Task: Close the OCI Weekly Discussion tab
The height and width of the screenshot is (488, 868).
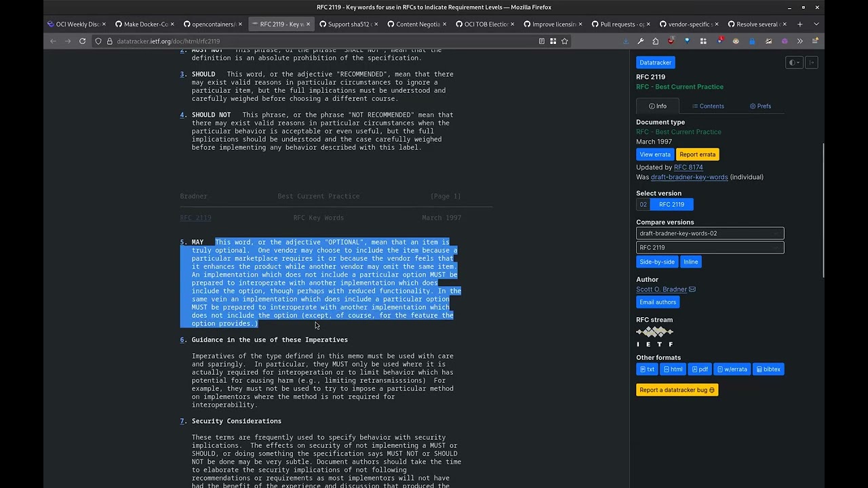Action: 104,24
